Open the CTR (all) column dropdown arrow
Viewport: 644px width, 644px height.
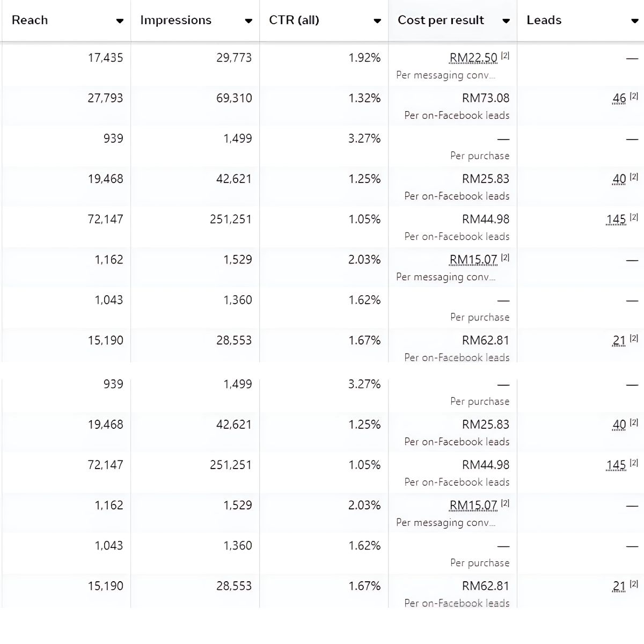377,21
